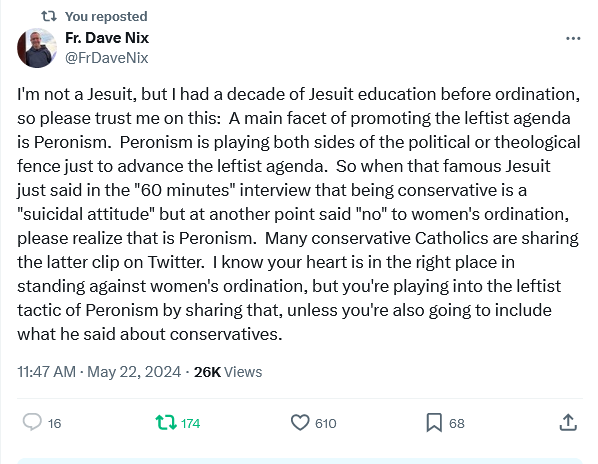Screen dimensions: 598x464
Task: Click the post body text about Peronism
Action: [299, 214]
